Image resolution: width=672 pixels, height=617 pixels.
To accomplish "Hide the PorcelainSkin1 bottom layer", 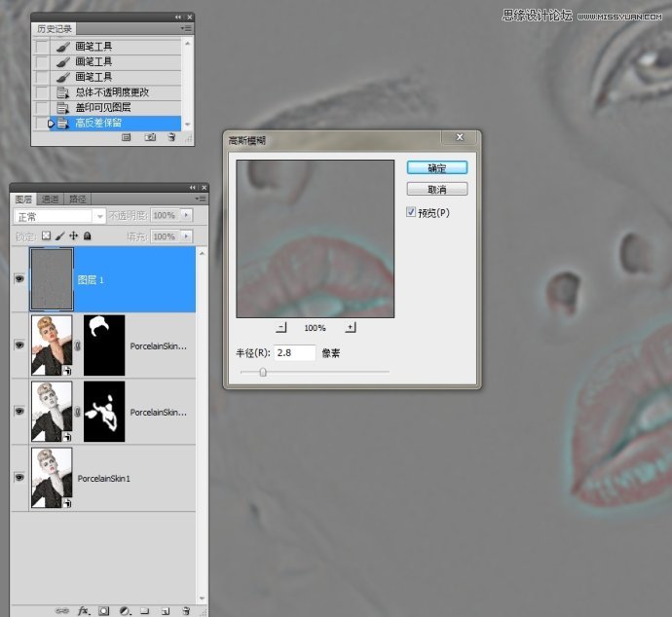I will click(x=19, y=478).
